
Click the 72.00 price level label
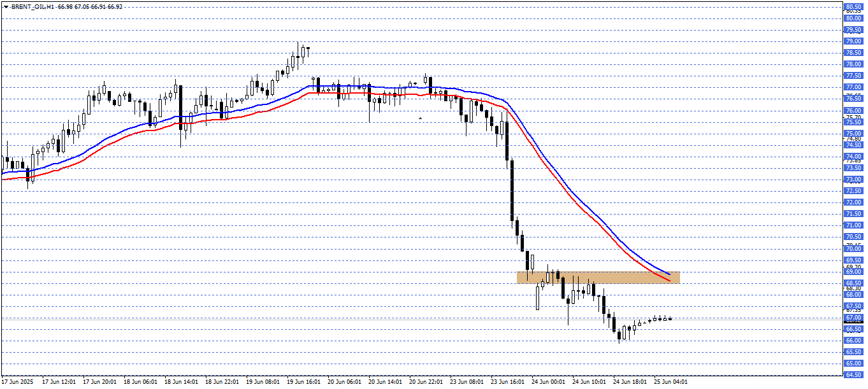(853, 202)
